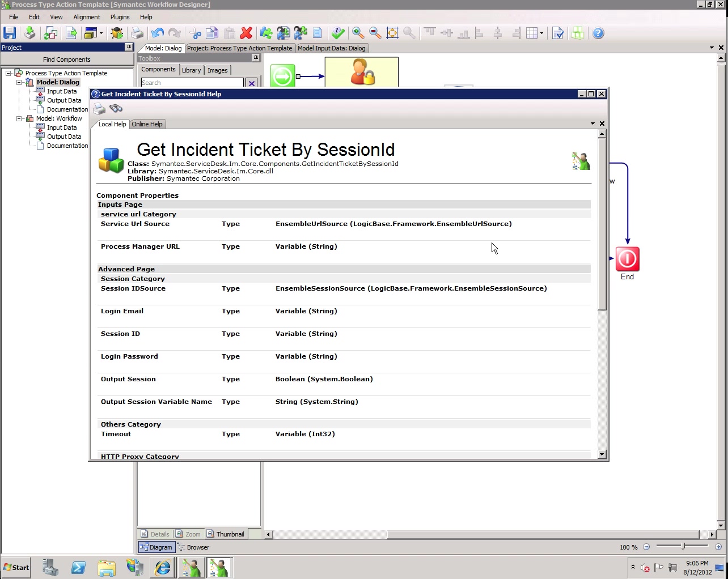The image size is (728, 579).
Task: Click the Copy icon in the toolbar
Action: [x=212, y=33]
